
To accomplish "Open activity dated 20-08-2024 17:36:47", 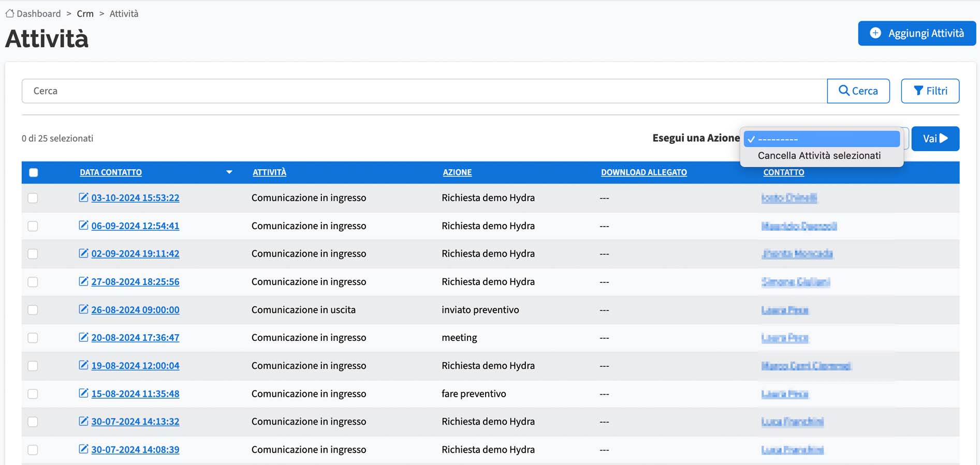I will 135,337.
